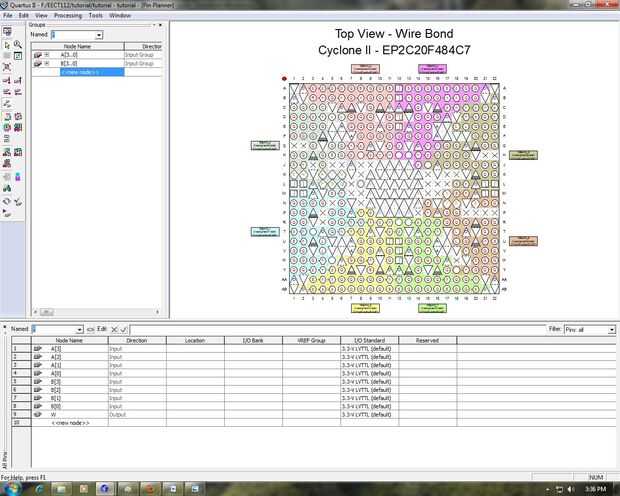This screenshot has height=496, width=620.
Task: Open the Filter dropdown showing Pins: all
Action: (611, 329)
